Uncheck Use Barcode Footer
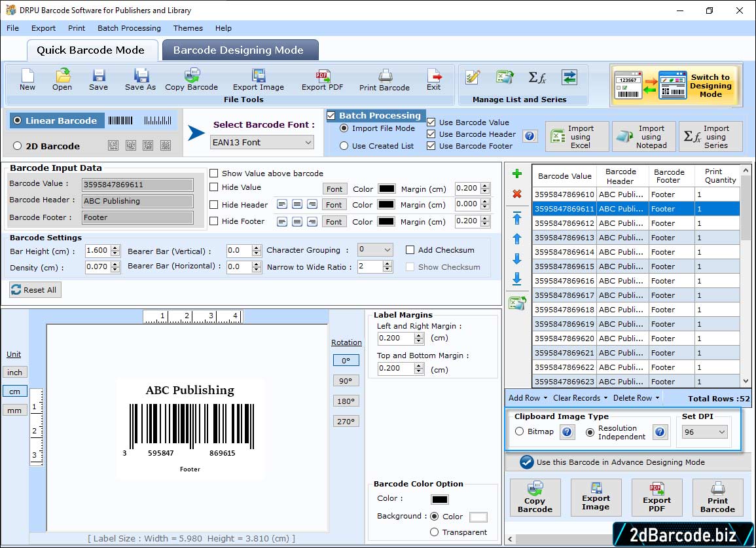Screen dimensions: 756x548 click(431, 146)
